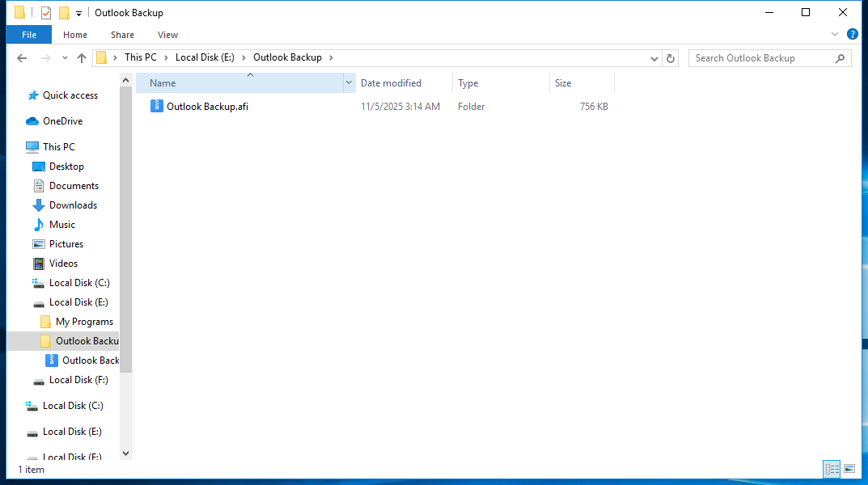Screen dimensions: 868x485
Task: Open the Customize Quick Access Toolbar dropdown
Action: tap(78, 13)
